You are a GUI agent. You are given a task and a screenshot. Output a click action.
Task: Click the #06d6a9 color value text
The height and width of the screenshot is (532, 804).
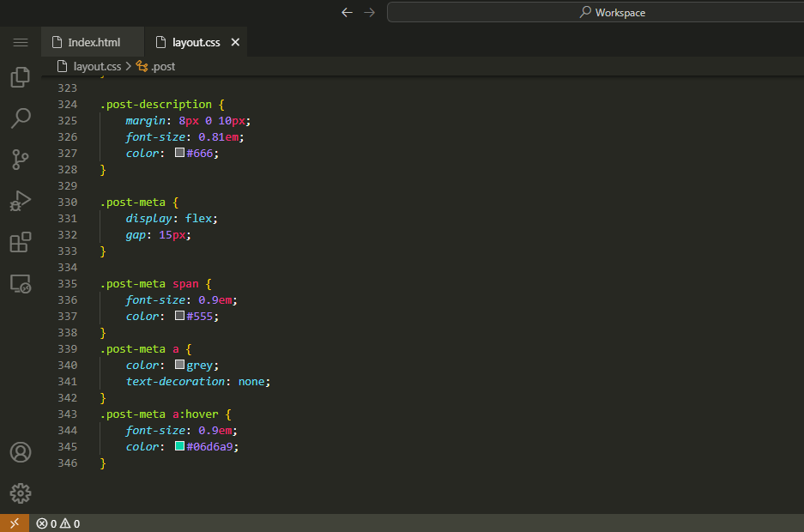click(x=209, y=446)
